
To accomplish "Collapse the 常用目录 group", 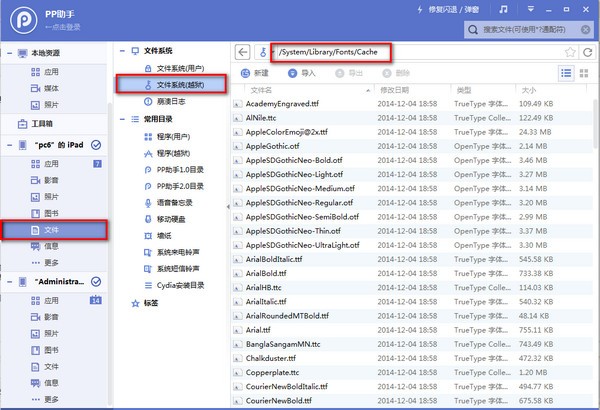I will (122, 119).
